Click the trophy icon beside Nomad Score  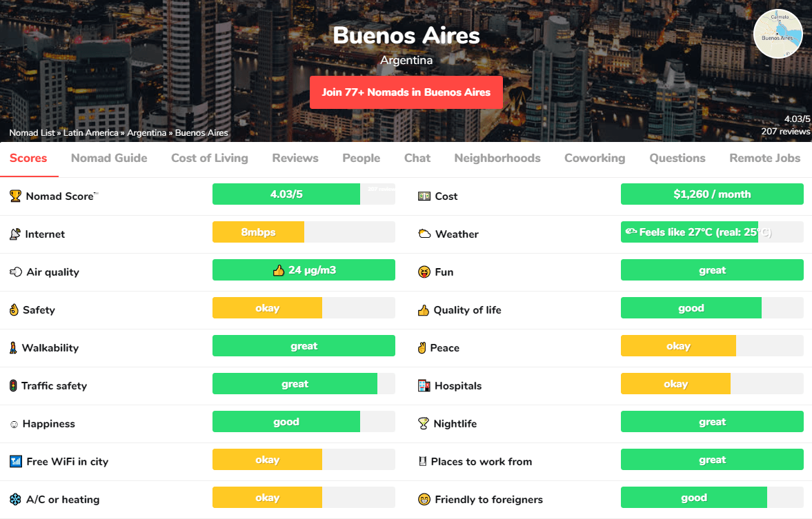(x=15, y=196)
